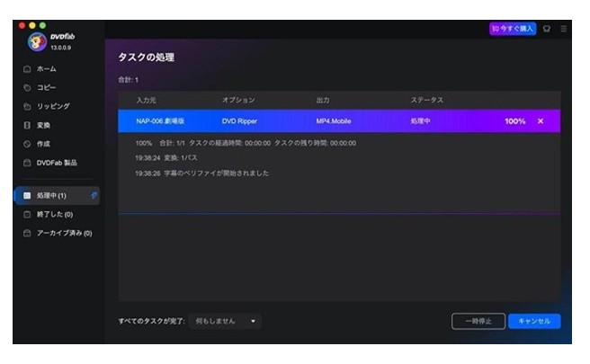This screenshot has width=590, height=364.
Task: Open the ホーム sidebar item
Action: [x=46, y=69]
